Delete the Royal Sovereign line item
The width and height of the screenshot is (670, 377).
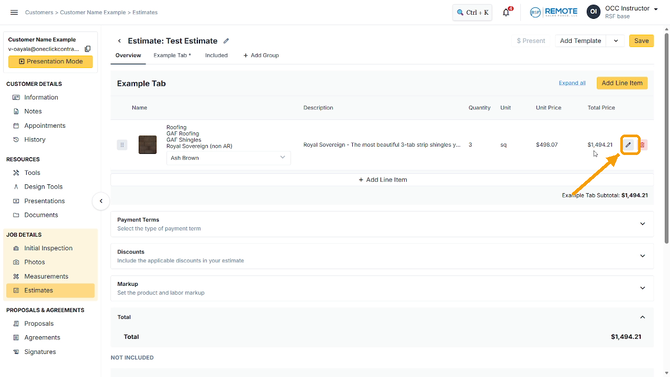coord(642,145)
